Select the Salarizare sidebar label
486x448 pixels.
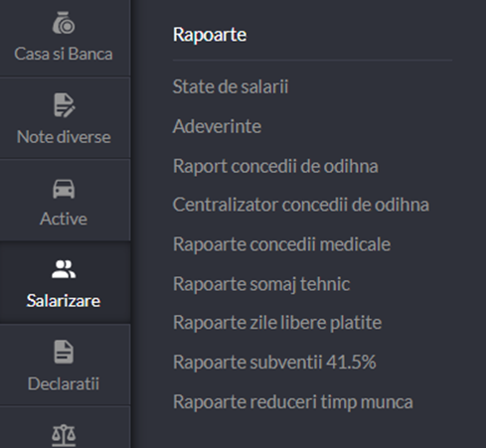click(64, 301)
